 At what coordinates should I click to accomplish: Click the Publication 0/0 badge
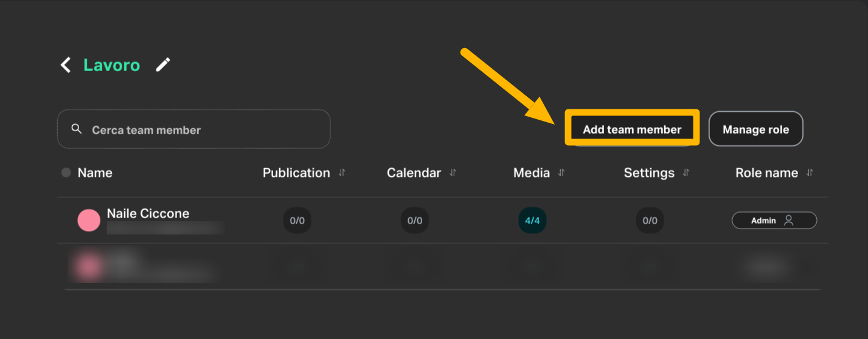297,221
